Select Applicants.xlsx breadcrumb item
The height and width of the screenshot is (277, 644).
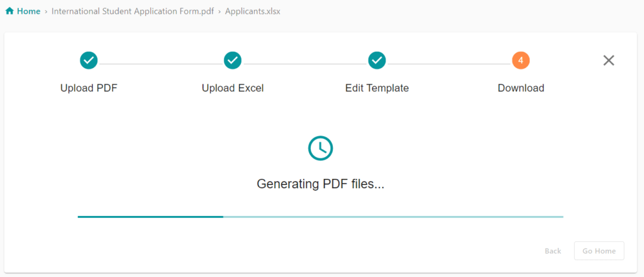coord(253,11)
